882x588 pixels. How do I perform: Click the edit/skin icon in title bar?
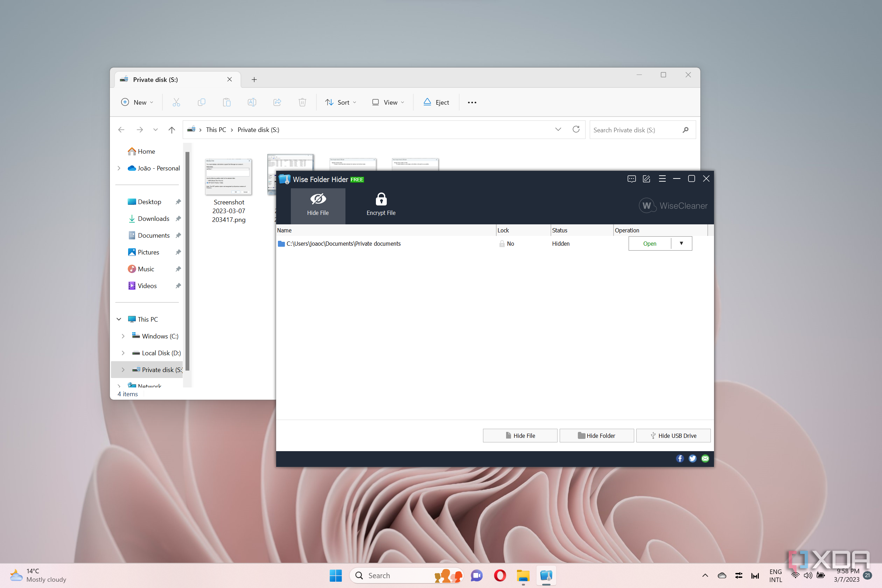(646, 179)
